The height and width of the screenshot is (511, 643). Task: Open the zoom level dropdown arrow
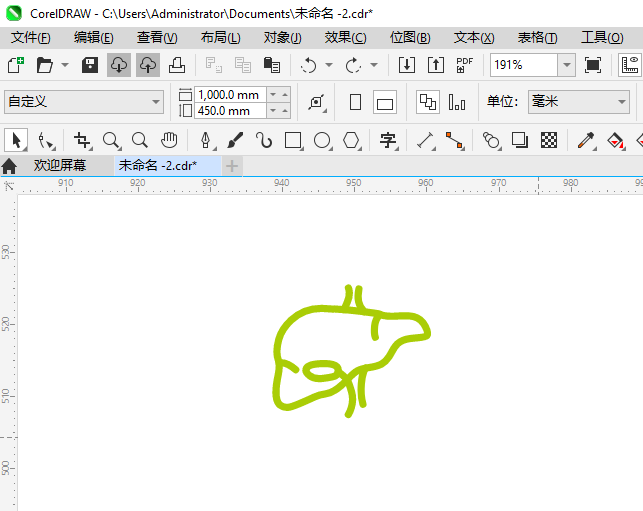[x=567, y=65]
